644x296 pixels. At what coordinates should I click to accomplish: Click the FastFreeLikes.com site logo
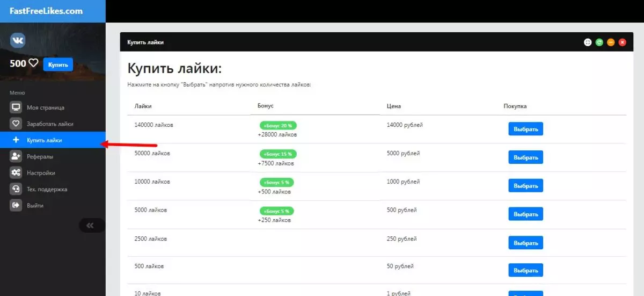pos(46,11)
